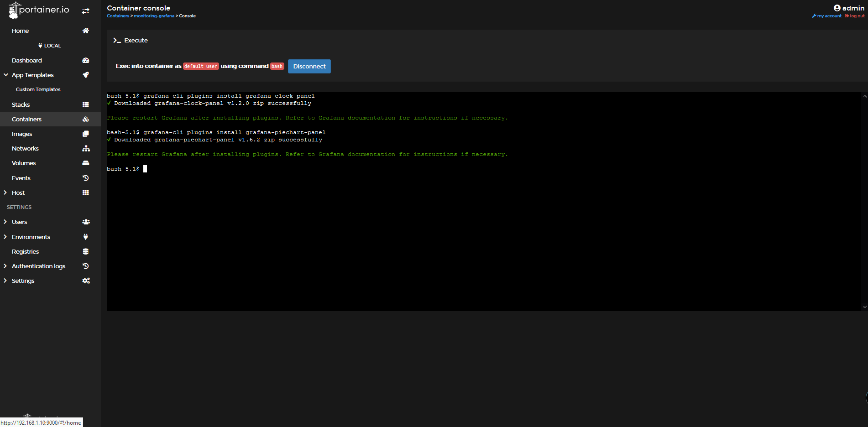This screenshot has height=427, width=868.
Task: Click the admin user avatar icon
Action: coord(837,8)
